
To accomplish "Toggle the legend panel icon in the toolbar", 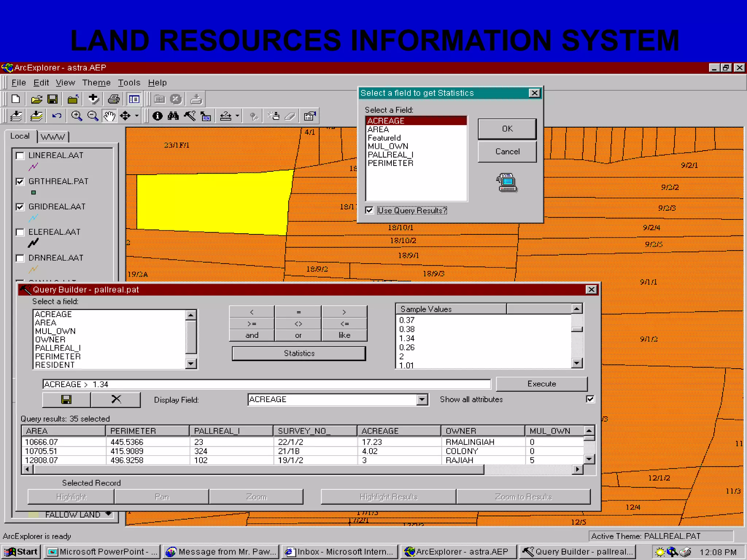I will click(134, 99).
